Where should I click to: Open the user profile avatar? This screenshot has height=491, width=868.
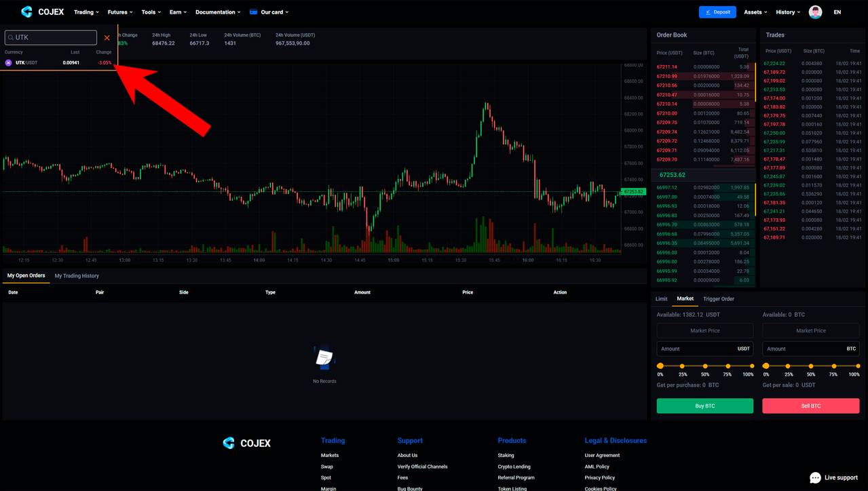tap(816, 12)
